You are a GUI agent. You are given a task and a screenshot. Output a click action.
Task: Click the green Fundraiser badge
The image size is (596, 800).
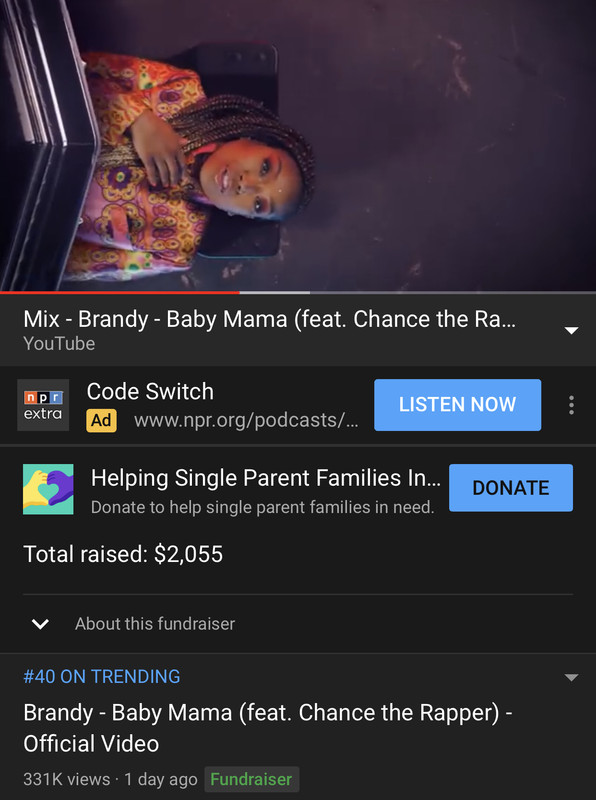pyautogui.click(x=252, y=779)
